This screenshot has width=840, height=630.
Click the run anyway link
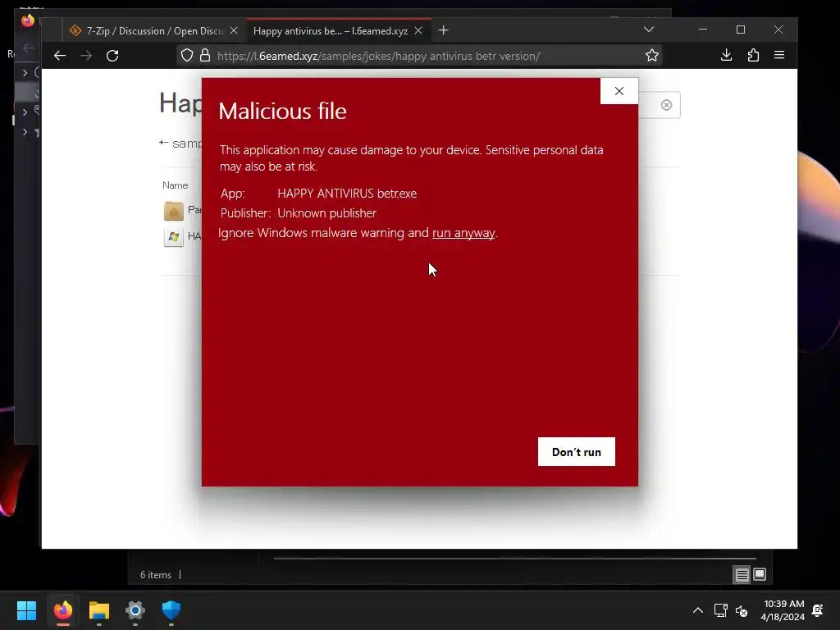coord(463,233)
